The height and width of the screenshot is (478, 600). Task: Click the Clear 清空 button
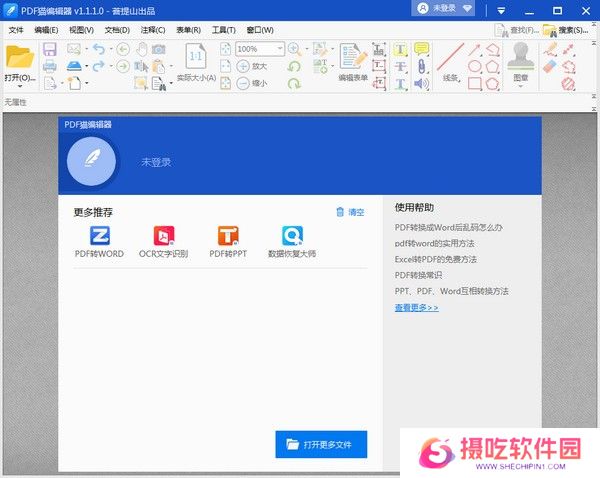coord(350,212)
